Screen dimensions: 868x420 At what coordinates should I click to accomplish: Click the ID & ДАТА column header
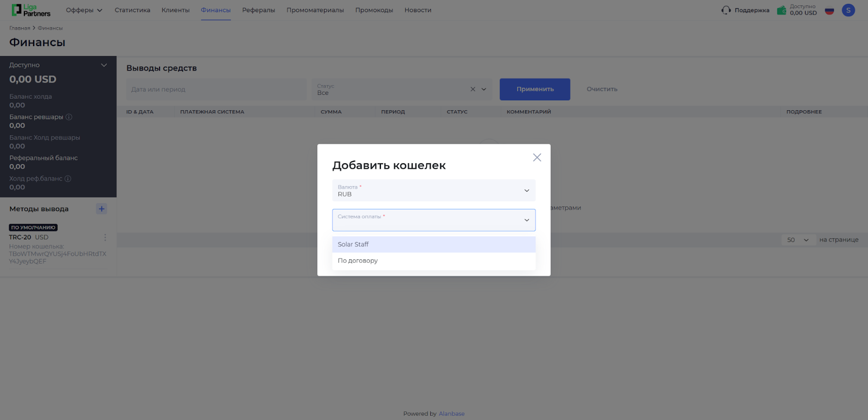(x=140, y=112)
